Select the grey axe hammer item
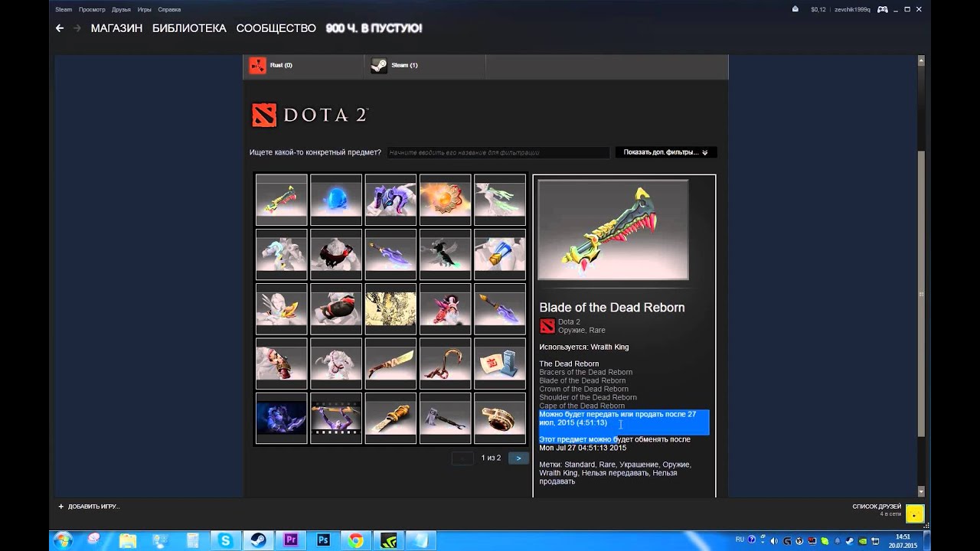The height and width of the screenshot is (551, 980). [445, 418]
